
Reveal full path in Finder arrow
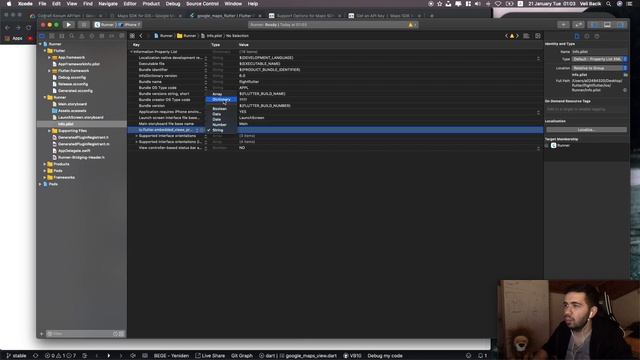tap(625, 90)
